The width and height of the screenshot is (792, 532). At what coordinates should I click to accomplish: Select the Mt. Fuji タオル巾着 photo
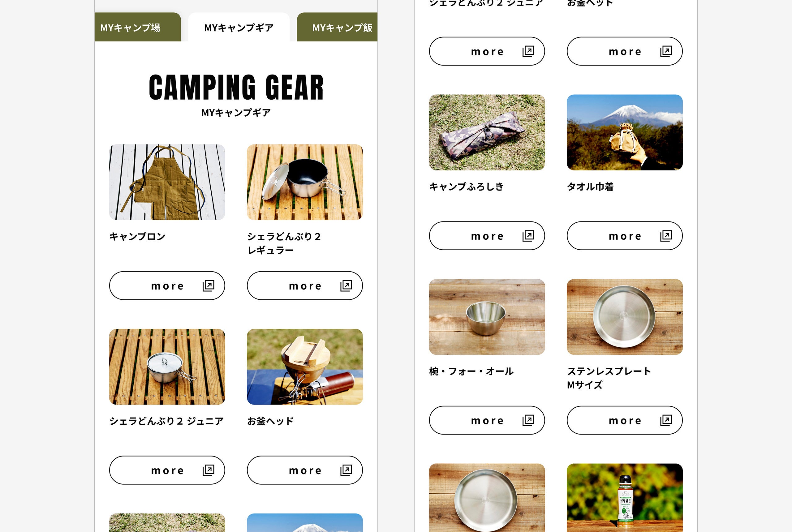tap(625, 132)
